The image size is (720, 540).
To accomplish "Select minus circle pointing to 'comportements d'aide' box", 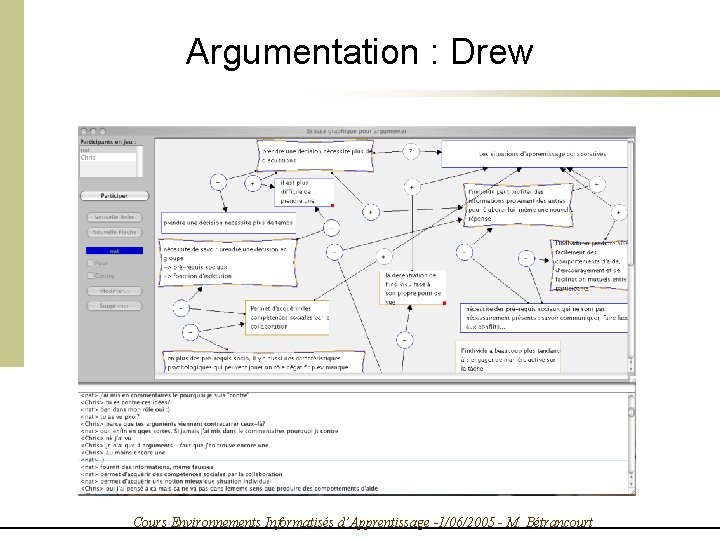I will pos(526,258).
